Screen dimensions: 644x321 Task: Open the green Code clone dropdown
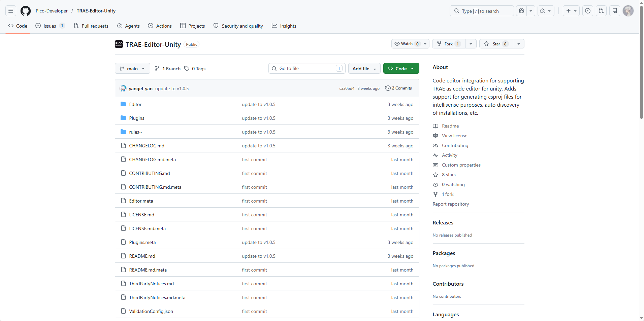point(401,68)
